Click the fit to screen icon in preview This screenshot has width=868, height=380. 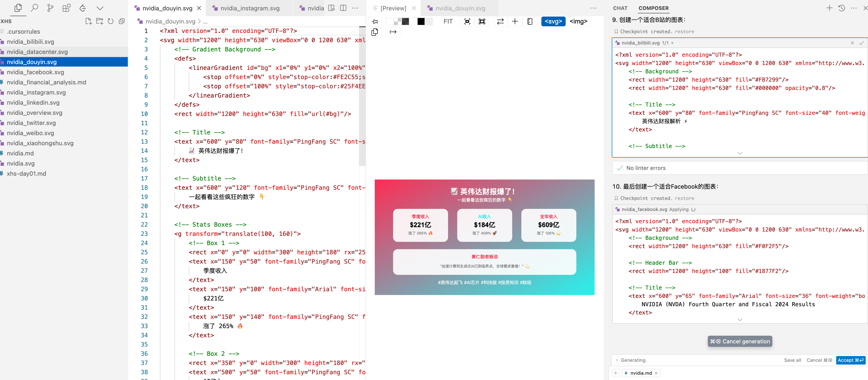click(482, 22)
